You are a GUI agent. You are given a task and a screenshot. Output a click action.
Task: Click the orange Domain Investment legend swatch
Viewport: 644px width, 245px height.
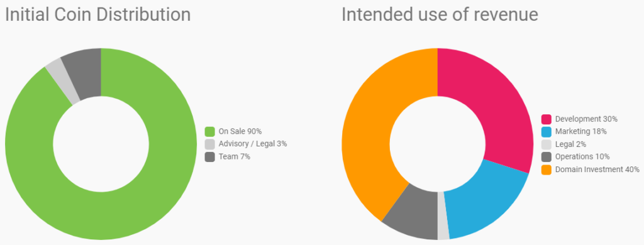(547, 170)
